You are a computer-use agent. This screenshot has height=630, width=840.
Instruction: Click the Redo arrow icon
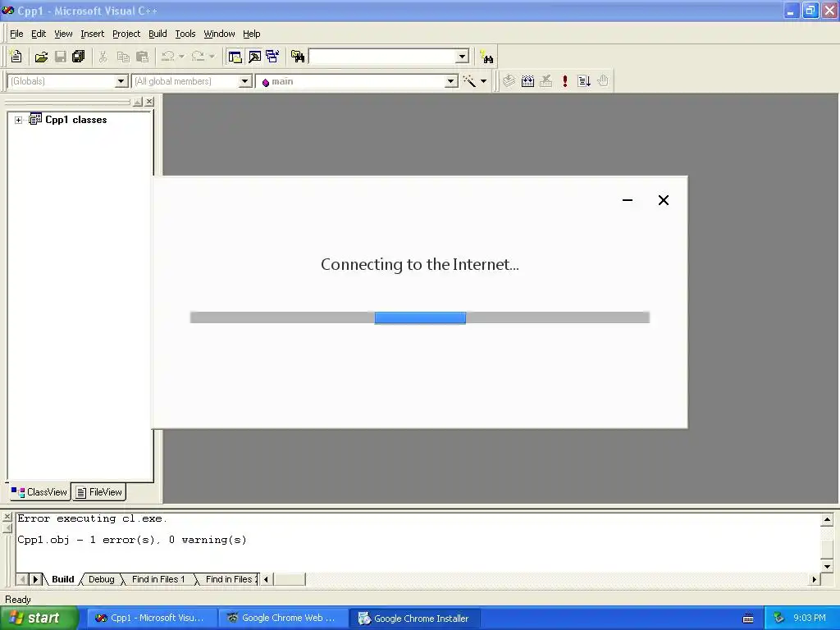tap(199, 57)
